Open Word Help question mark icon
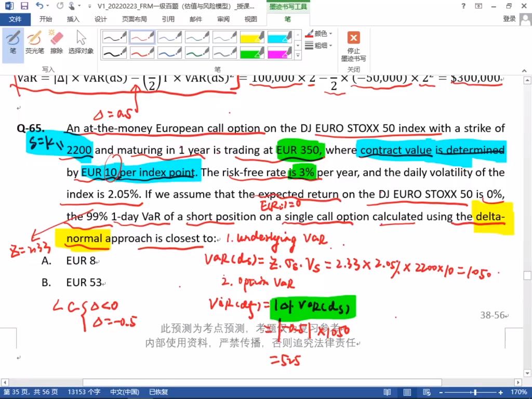Viewport: 532px width, 399px height. pyautogui.click(x=463, y=6)
